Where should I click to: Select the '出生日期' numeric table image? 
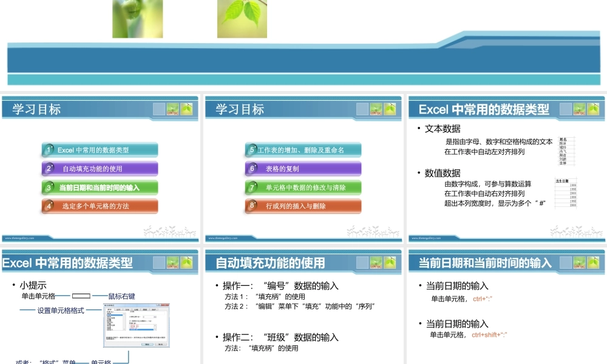coord(566,193)
